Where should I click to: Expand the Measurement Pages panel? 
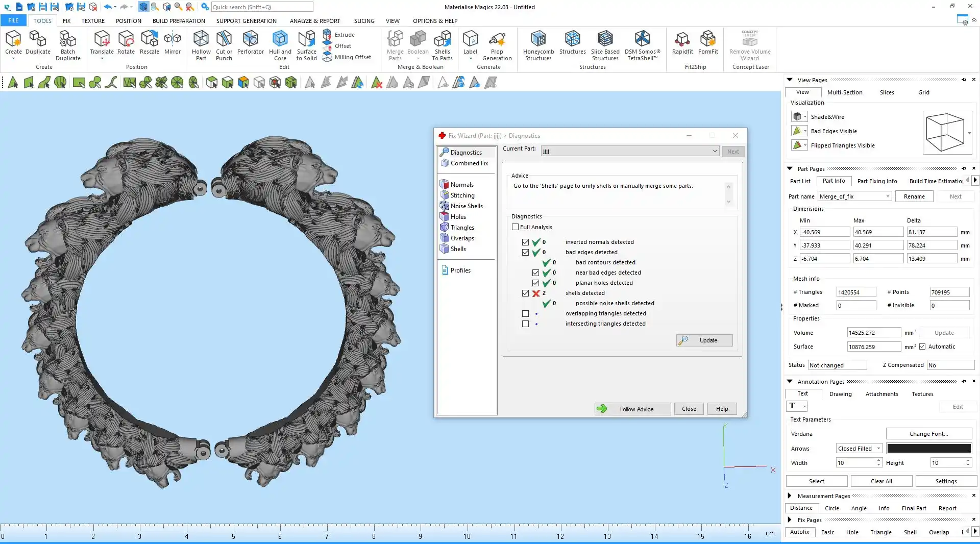coord(790,496)
